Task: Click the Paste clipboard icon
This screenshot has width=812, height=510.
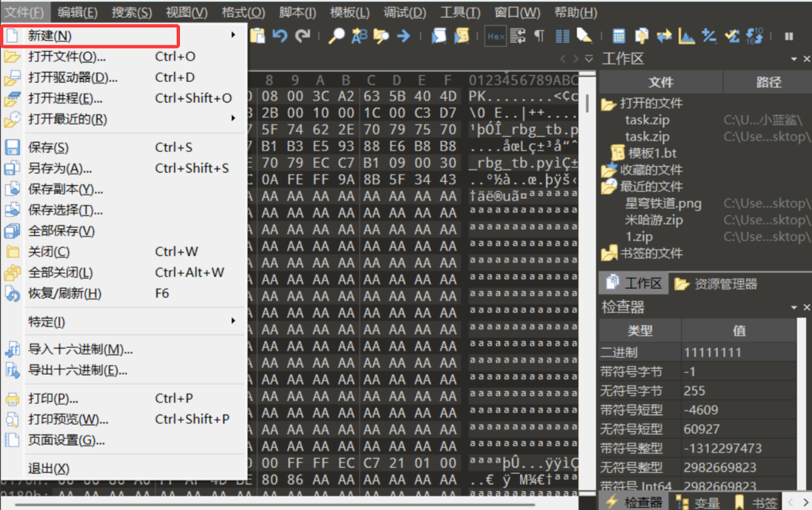Action: [x=257, y=35]
